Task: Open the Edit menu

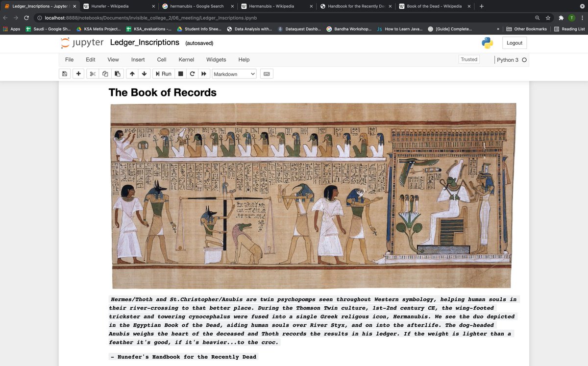Action: (91, 60)
